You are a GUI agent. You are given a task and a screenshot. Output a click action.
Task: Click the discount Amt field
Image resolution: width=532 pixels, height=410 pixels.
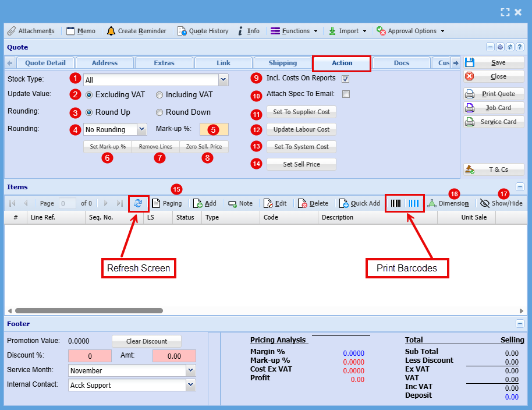pos(175,356)
